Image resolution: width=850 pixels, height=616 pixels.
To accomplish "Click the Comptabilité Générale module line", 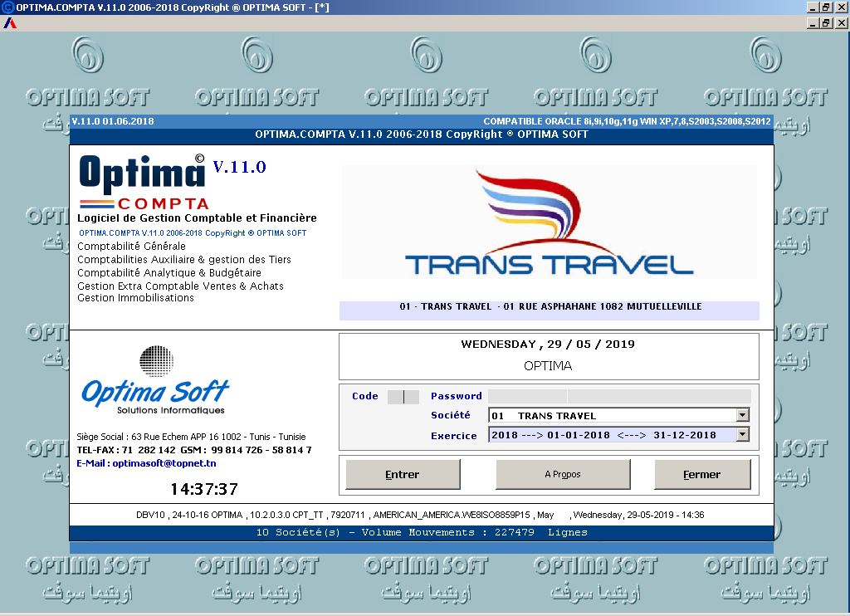I will (131, 247).
